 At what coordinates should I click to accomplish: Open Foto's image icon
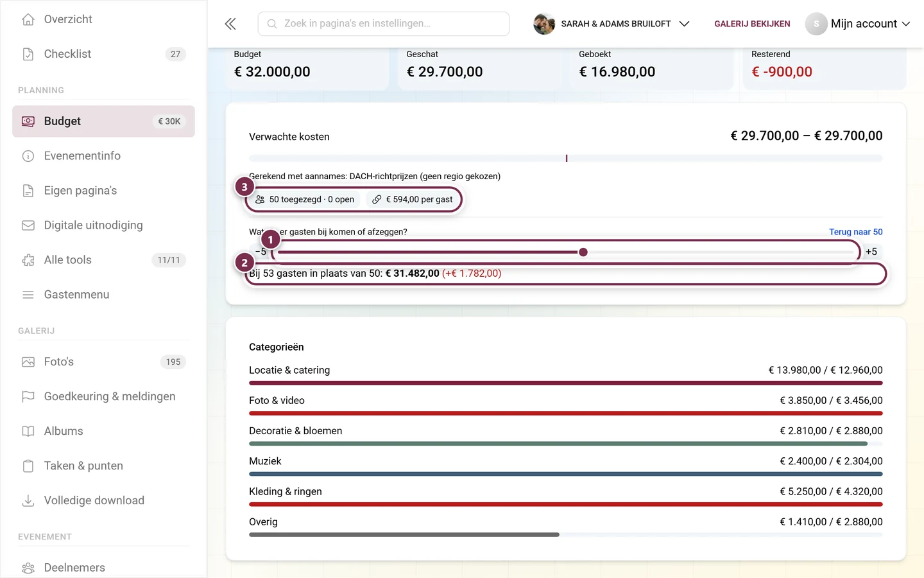(x=28, y=362)
